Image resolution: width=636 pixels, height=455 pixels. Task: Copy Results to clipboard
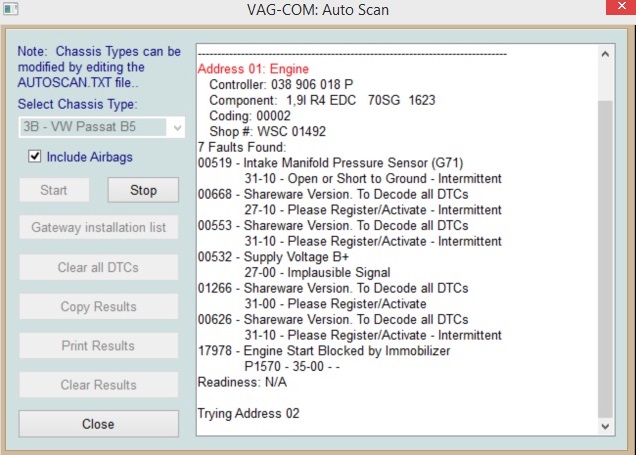click(x=98, y=307)
